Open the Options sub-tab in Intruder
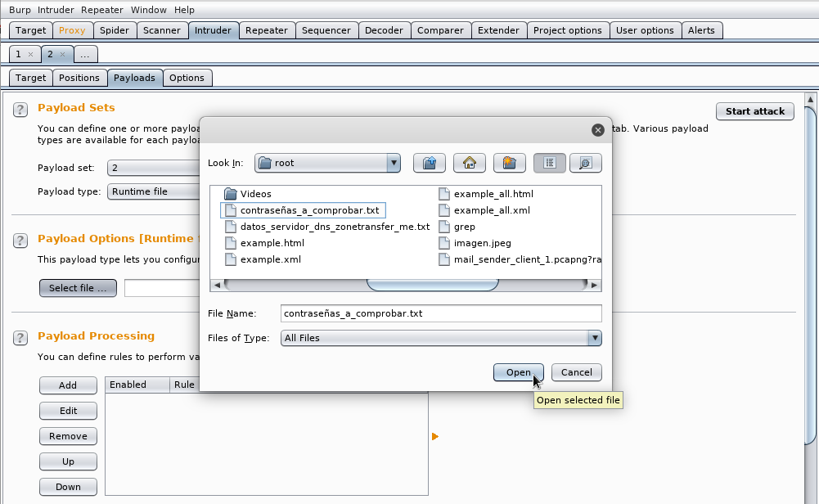Screen dimensions: 819x504 (187, 78)
